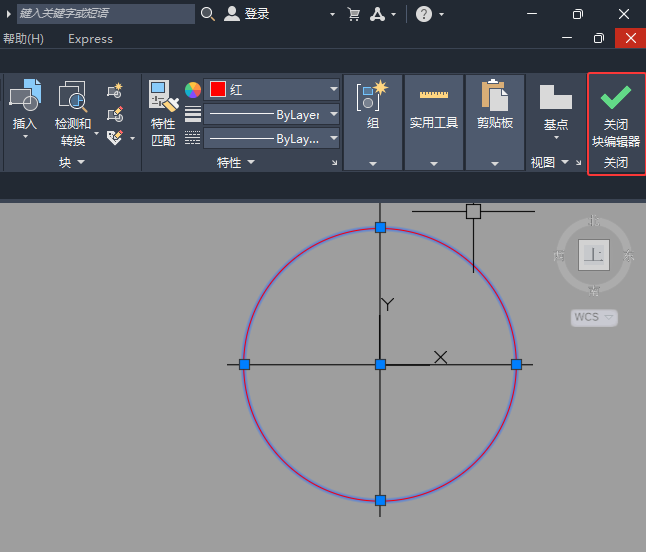Open the Help dropdown arrow
The width and height of the screenshot is (646, 552).
[442, 14]
